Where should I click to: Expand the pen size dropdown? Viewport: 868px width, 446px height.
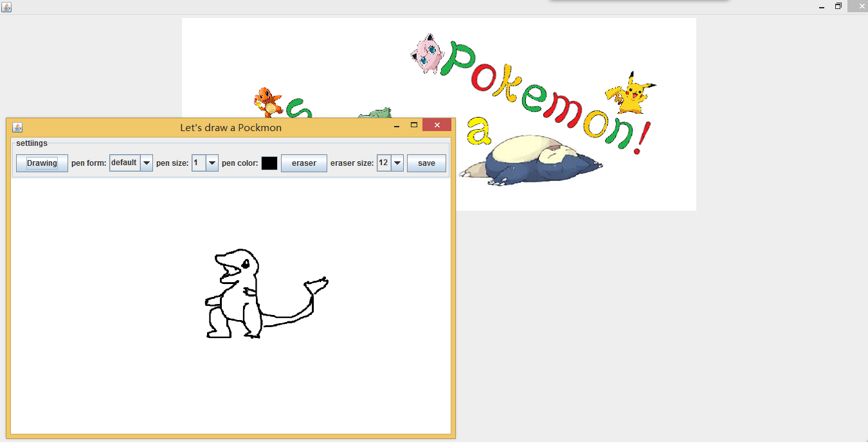click(x=205, y=163)
